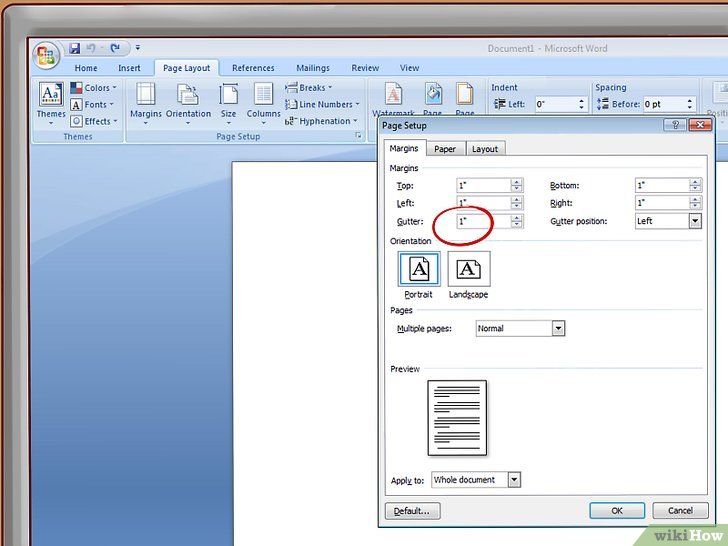This screenshot has height=546, width=728.
Task: Expand the Apply to dropdown
Action: [x=514, y=480]
